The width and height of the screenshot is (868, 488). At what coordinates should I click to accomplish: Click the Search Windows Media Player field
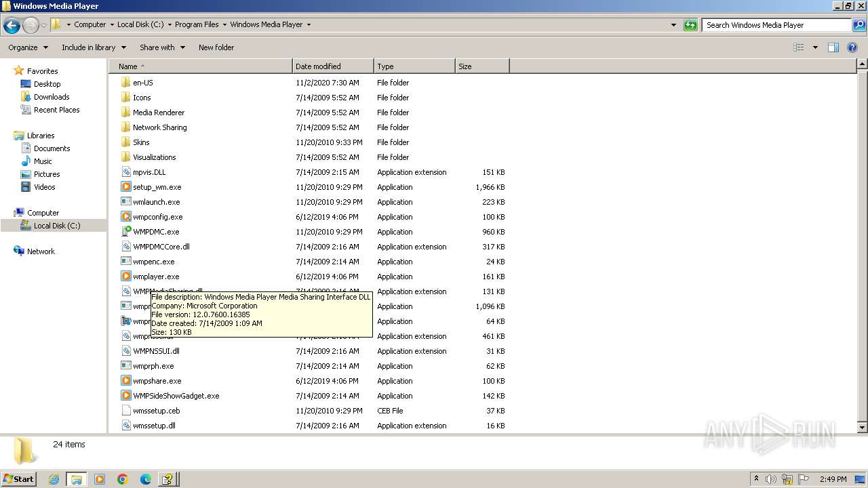coord(776,25)
